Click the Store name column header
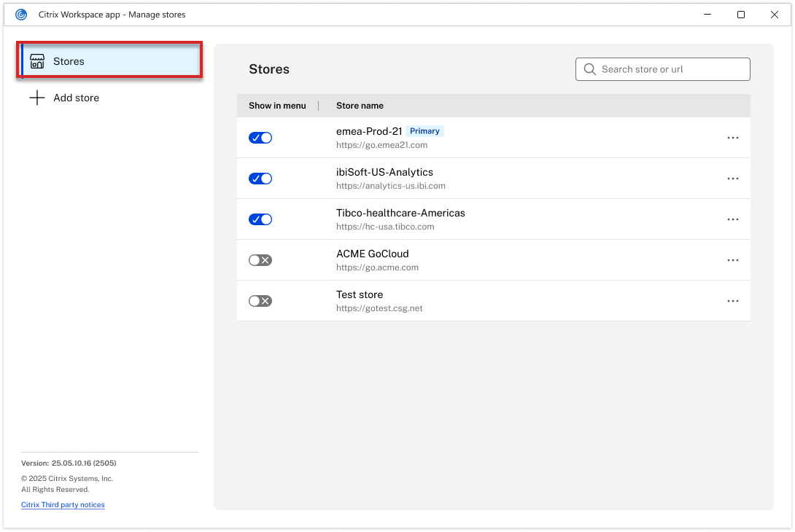Viewport: 795px width, 532px height. point(360,106)
